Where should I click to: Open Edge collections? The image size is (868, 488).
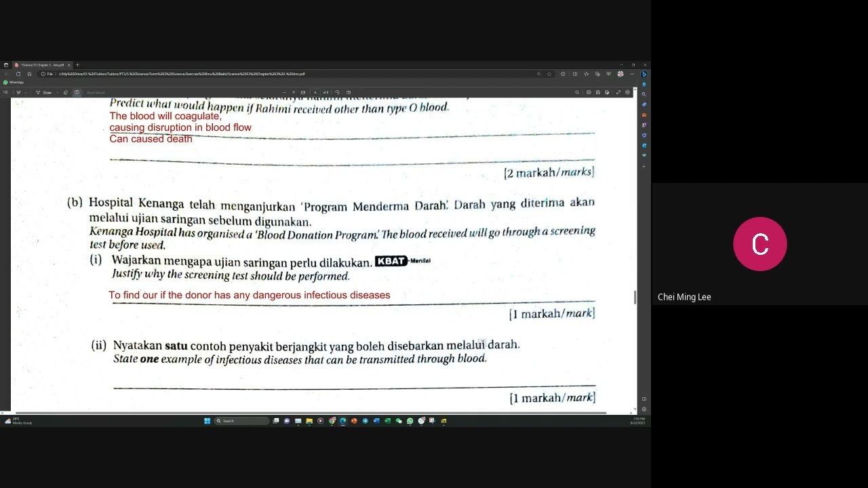point(597,74)
